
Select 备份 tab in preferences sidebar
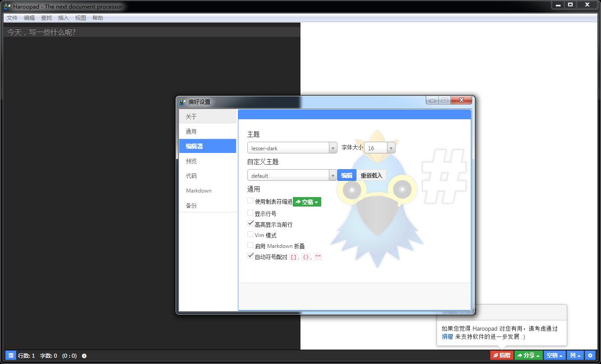(208, 206)
